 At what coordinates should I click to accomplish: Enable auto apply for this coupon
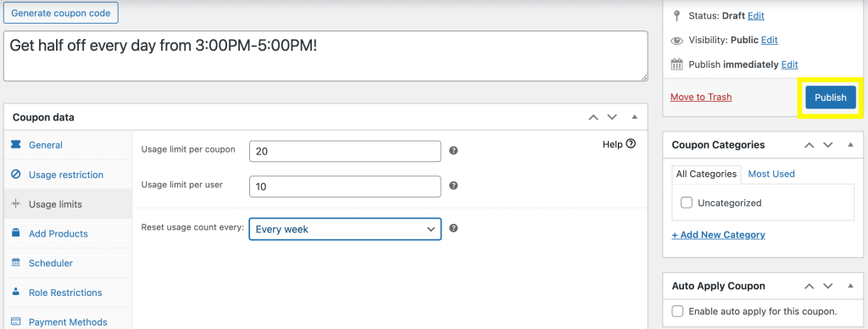click(677, 311)
